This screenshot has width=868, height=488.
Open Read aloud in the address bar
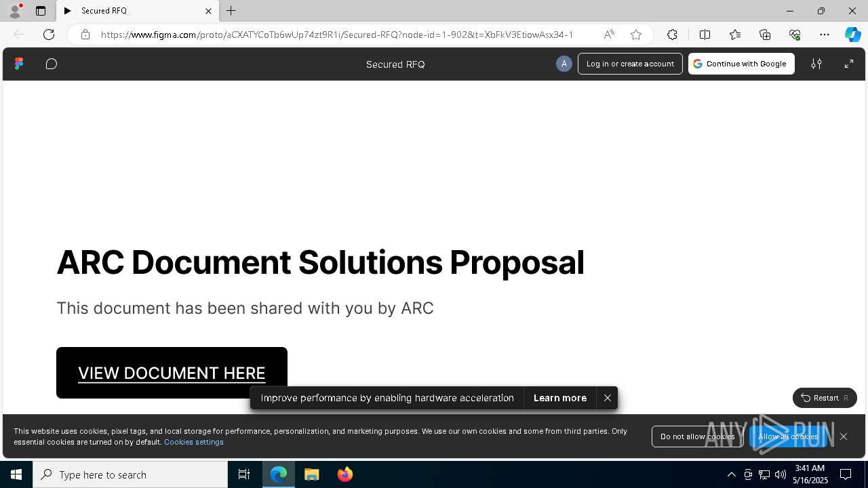[609, 35]
